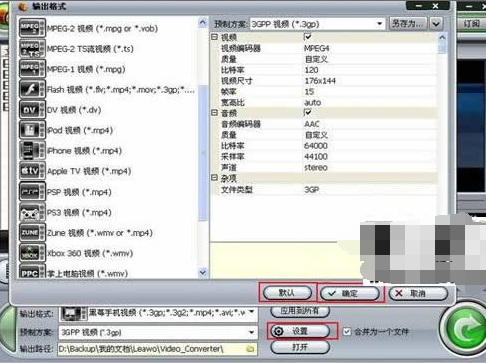This screenshot has height=363, width=486.
Task: Click video bitrate value 120
Action: pos(311,70)
